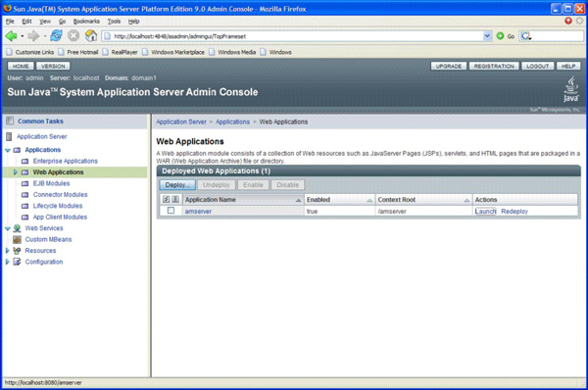Expand the Configuration tree node
This screenshot has height=390, width=588.
point(7,262)
